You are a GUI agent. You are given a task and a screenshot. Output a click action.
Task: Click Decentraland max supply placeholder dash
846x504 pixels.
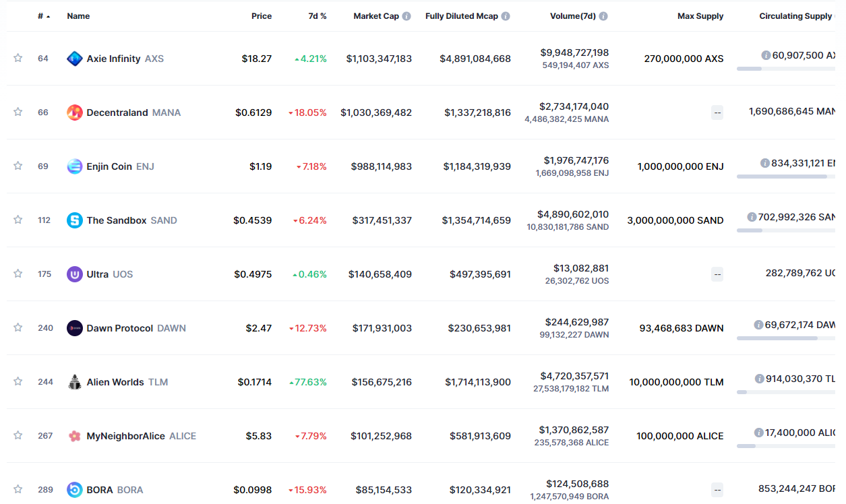coord(717,113)
